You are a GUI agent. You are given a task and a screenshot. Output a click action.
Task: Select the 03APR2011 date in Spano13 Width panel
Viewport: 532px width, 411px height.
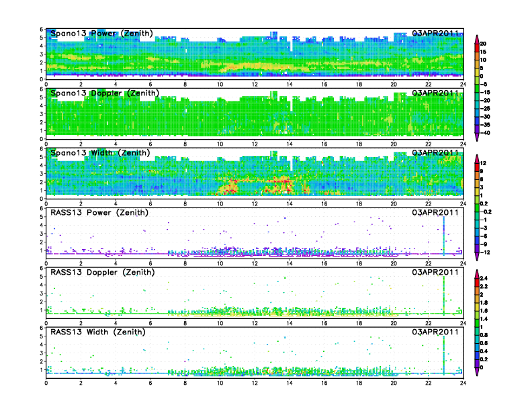click(x=435, y=152)
